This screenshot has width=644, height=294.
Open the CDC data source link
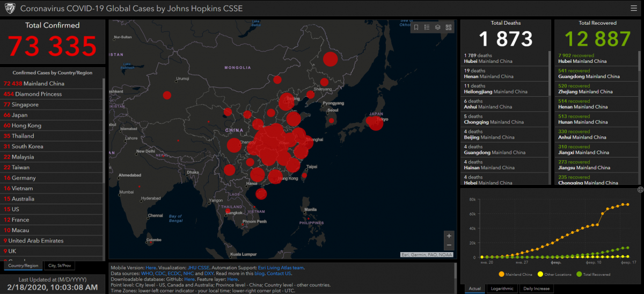tap(160, 273)
